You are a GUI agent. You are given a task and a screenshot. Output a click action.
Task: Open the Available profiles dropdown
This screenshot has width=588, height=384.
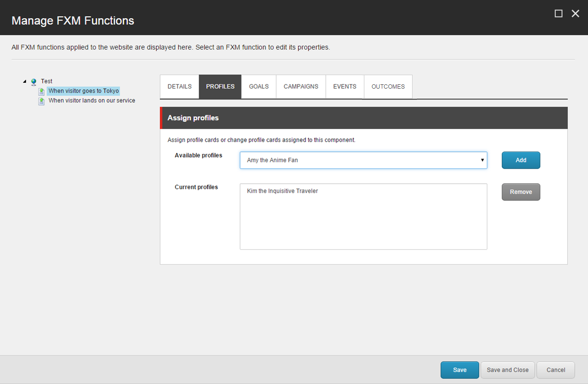click(482, 160)
